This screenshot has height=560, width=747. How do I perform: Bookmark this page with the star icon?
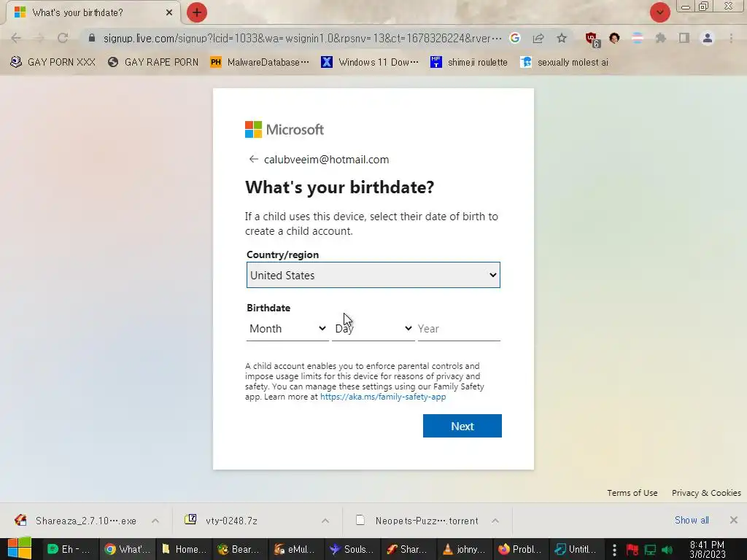[x=562, y=38]
